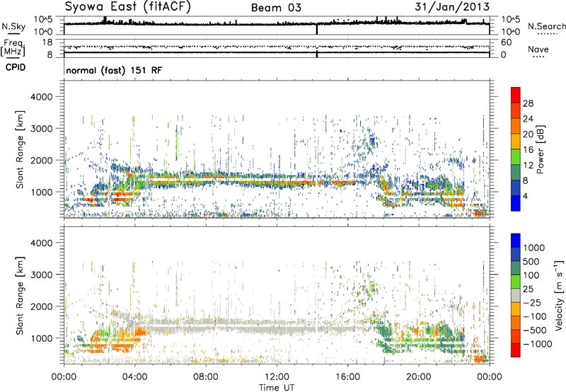Viewport: 566px width, 392px height.
Task: Click the "20" value on Power colorbar
Action: (528, 134)
